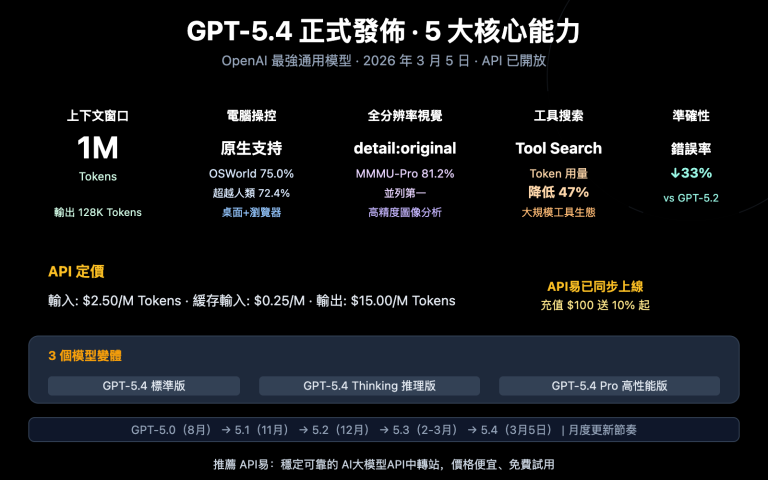Click the 超越人類 72.4% text

pyautogui.click(x=251, y=193)
